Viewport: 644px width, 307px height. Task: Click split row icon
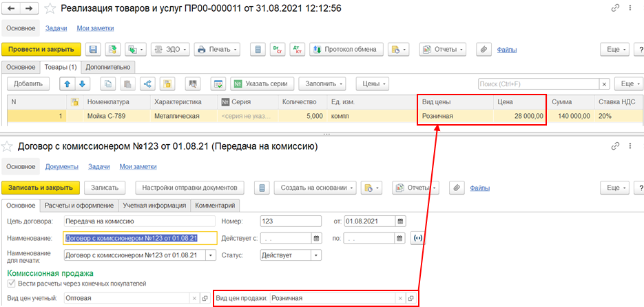(x=147, y=83)
